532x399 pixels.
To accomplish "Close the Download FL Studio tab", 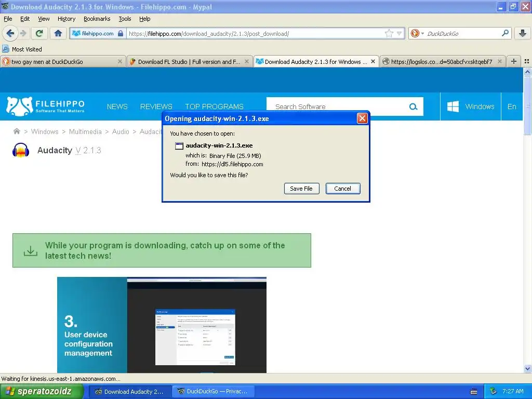I will point(247,61).
